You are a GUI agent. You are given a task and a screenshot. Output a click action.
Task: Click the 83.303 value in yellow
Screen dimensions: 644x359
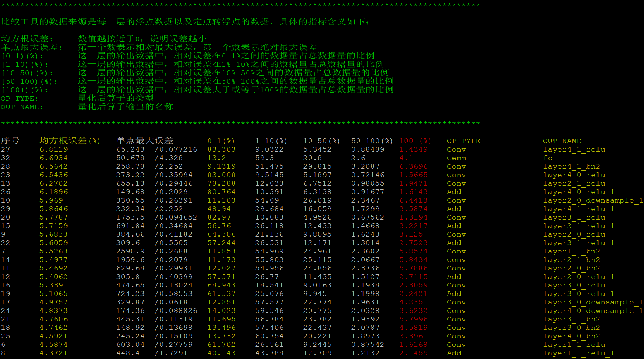pyautogui.click(x=221, y=149)
